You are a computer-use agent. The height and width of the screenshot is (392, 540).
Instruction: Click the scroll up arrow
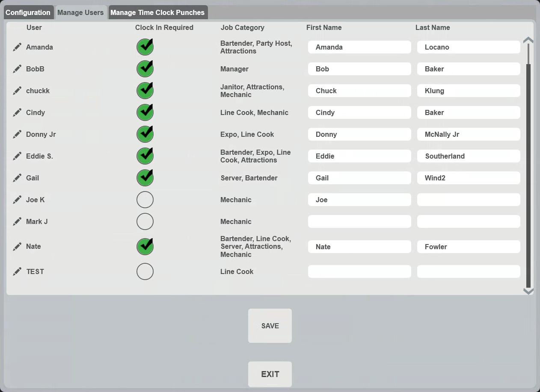click(528, 40)
